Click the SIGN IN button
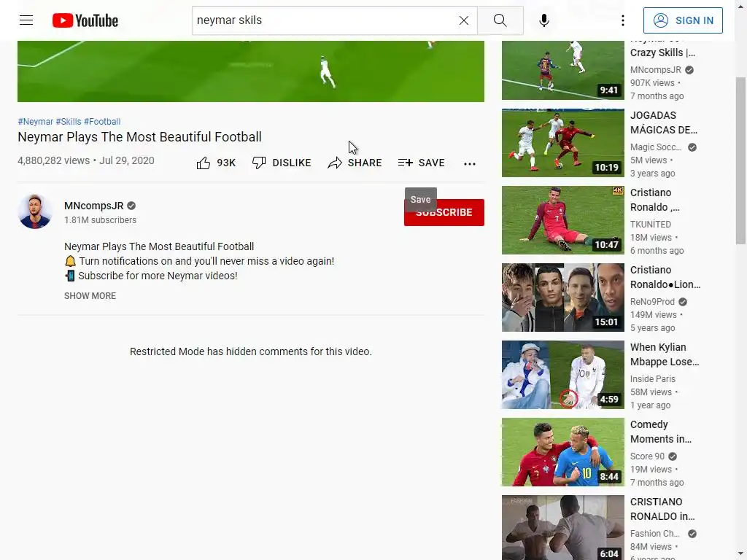Image resolution: width=747 pixels, height=560 pixels. pos(683,20)
